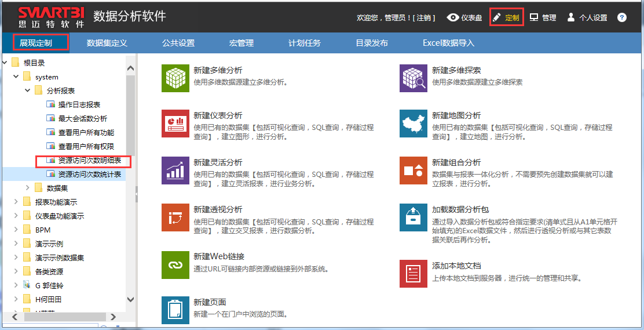Open the 宏管理 tab
The image size is (644, 330).
point(241,43)
